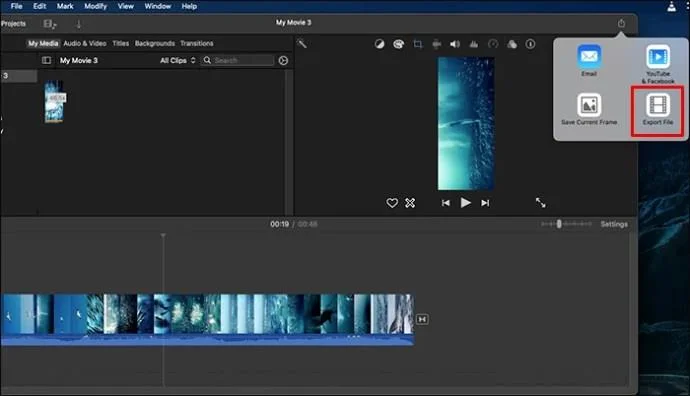The height and width of the screenshot is (396, 690).
Task: Switch to the My Media tab
Action: coord(43,43)
